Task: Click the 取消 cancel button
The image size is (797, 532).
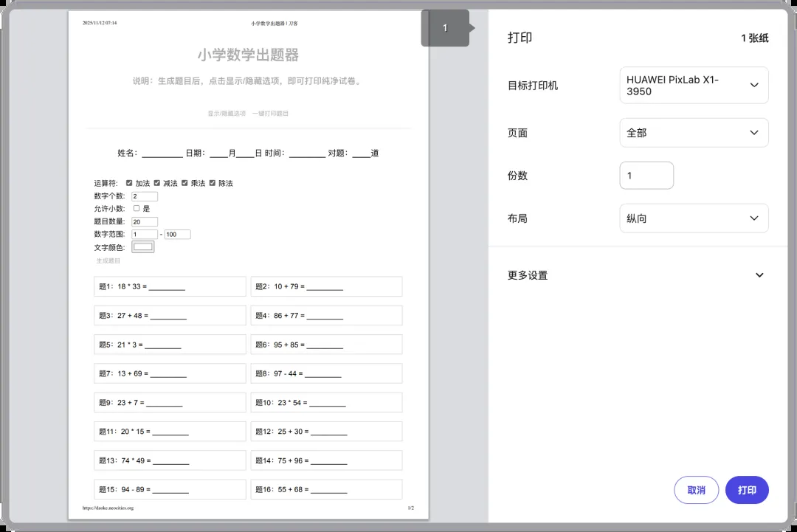Action: coord(696,490)
